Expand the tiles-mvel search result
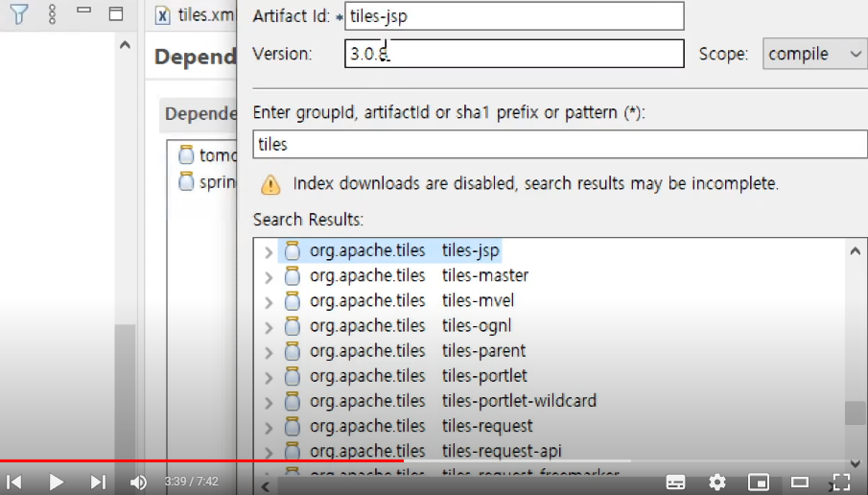Viewport: 868px width, 495px height. click(269, 302)
